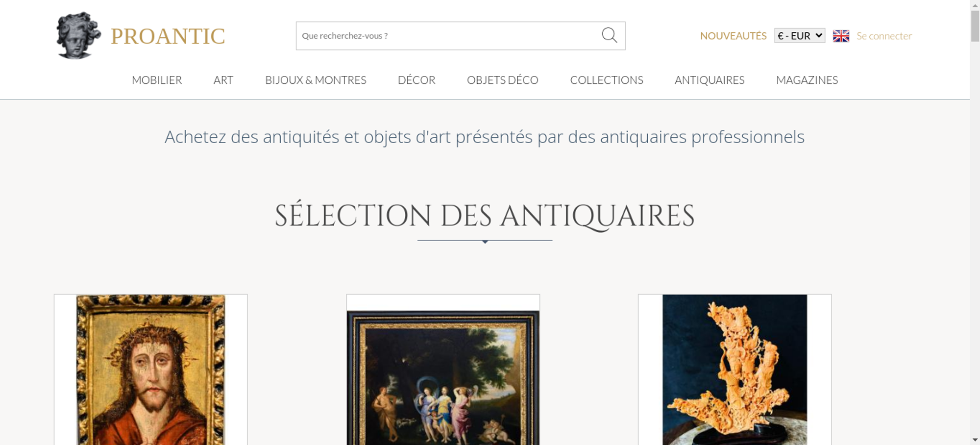Open the € - EUR currency dropdown

point(800,36)
